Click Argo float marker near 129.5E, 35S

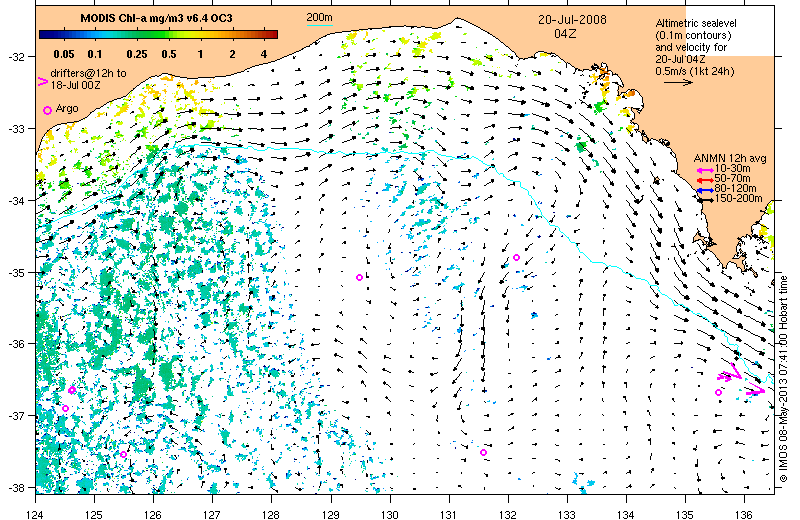point(359,277)
